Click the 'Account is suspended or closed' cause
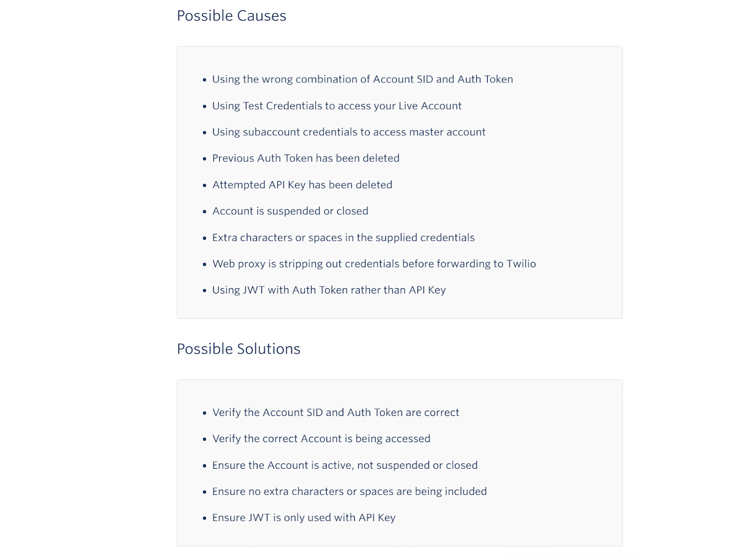The height and width of the screenshot is (560, 734). (290, 211)
